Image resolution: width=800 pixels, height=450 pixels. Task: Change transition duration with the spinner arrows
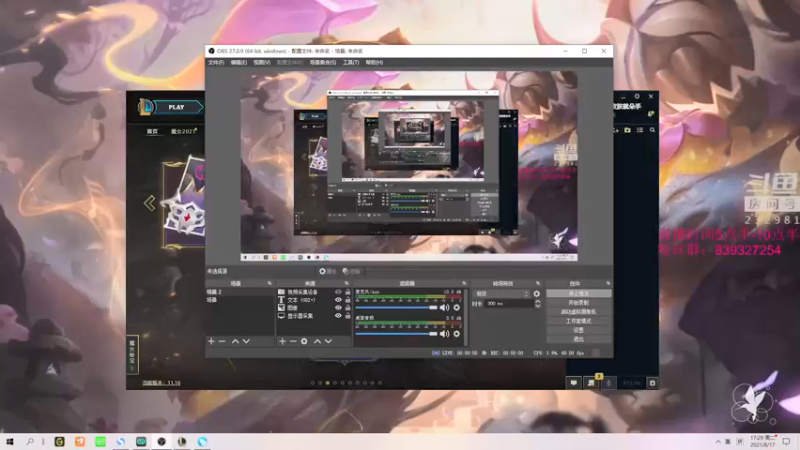[537, 304]
